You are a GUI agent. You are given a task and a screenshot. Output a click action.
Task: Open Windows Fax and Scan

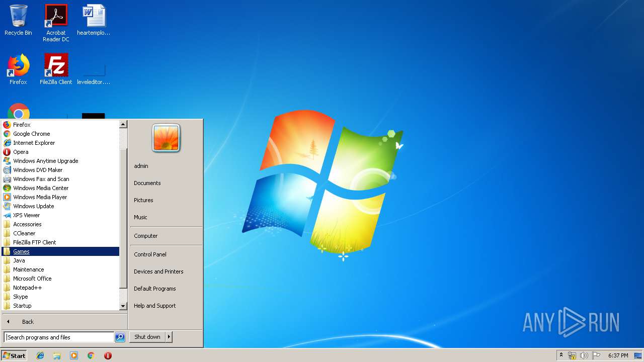point(60,179)
